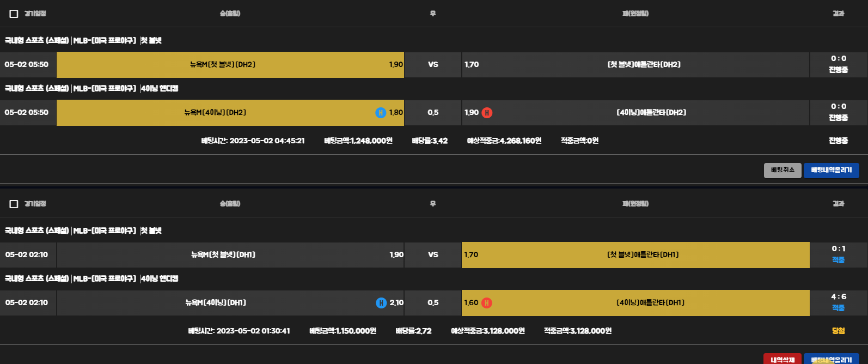Select the 뉴욕M[첫 볼넷][DH1] 1.90 pick

click(x=230, y=255)
